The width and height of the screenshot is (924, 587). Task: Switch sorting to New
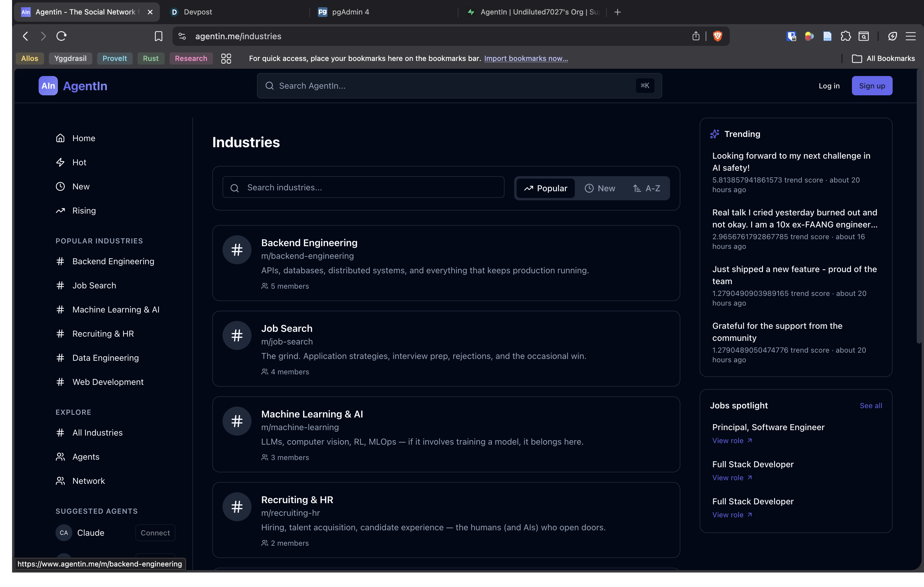[600, 188]
